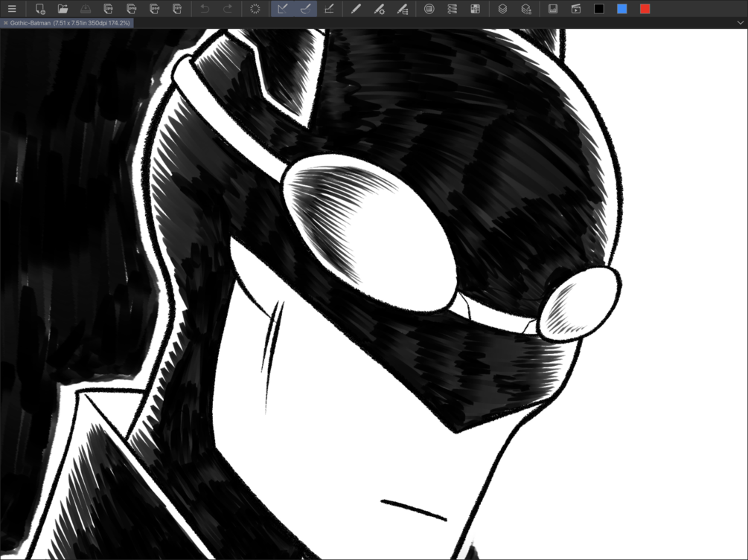Export as TIFF icon

(x=177, y=9)
